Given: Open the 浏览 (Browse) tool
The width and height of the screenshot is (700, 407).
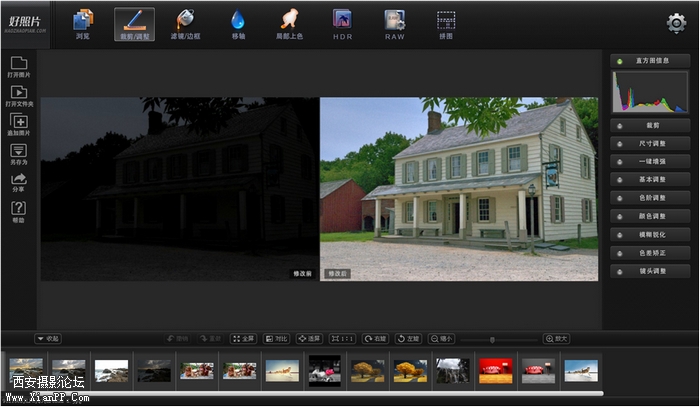Looking at the screenshot, I should coord(82,24).
